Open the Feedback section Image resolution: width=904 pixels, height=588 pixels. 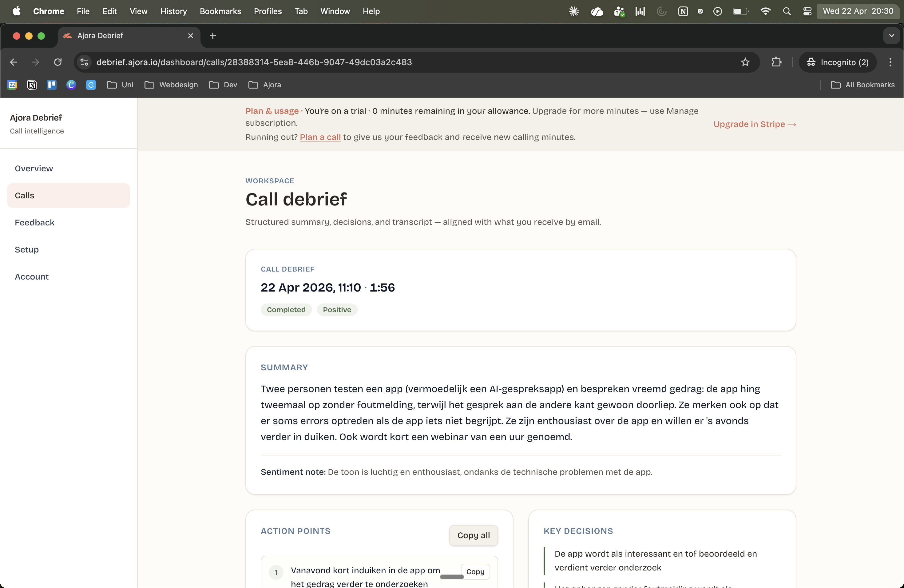[x=68, y=223]
